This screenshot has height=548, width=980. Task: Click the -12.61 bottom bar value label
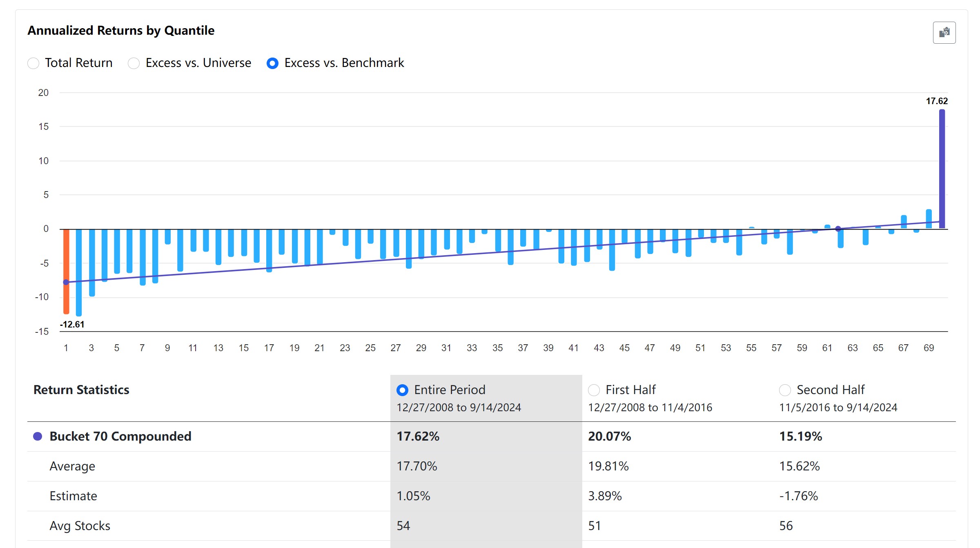(72, 324)
